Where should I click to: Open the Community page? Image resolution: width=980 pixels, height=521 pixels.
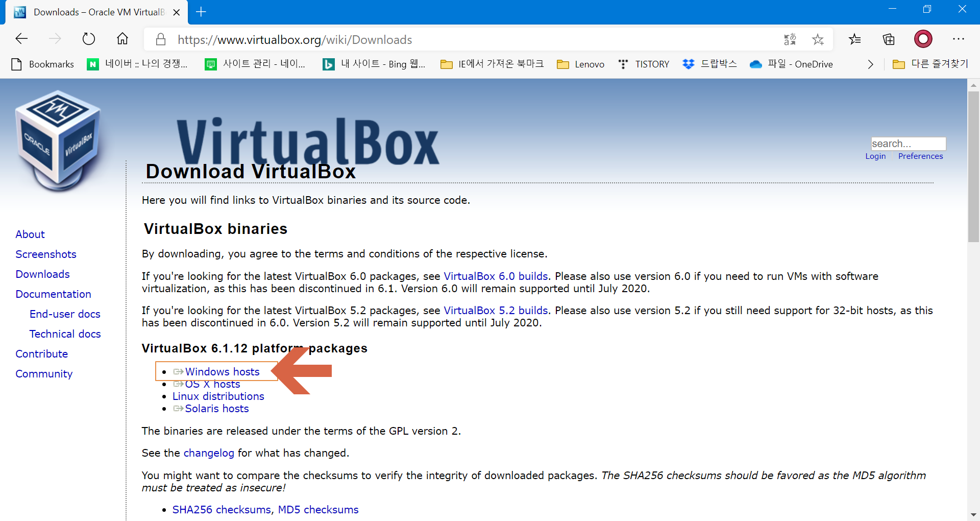click(x=44, y=374)
